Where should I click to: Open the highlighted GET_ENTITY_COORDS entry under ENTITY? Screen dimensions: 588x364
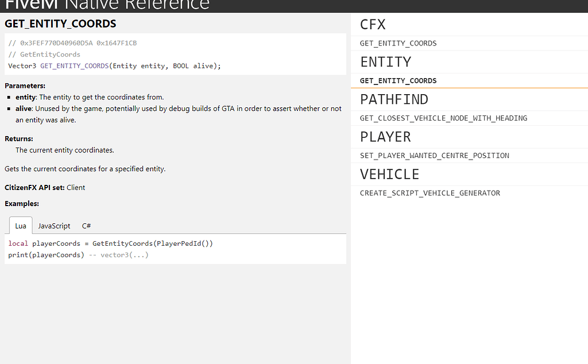(398, 80)
